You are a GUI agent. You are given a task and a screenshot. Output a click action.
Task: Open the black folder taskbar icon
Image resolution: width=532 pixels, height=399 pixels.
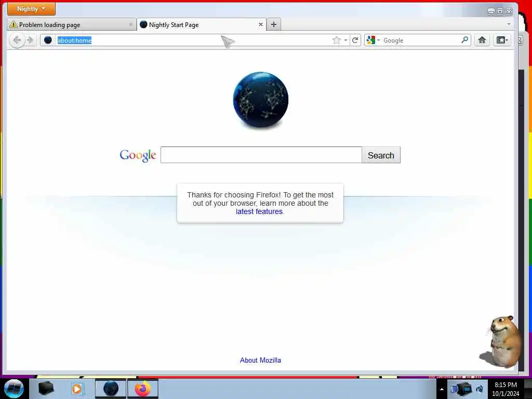[46, 389]
